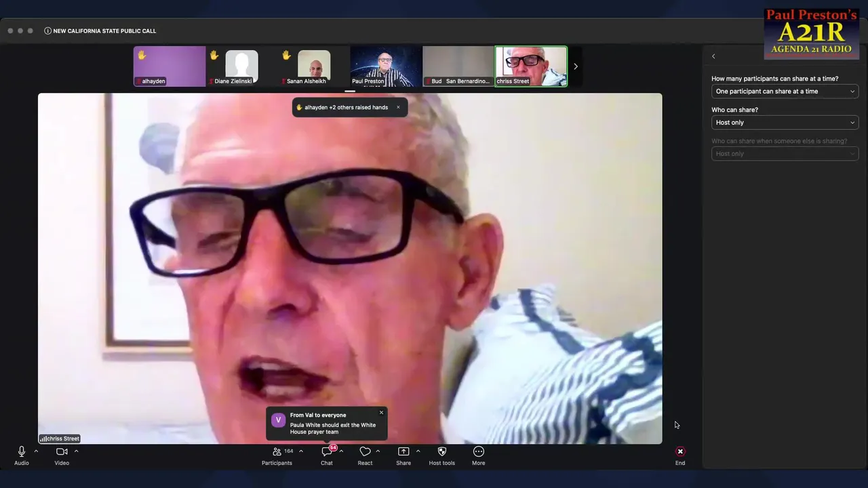
Task: Go back with share settings chevron
Action: [713, 56]
